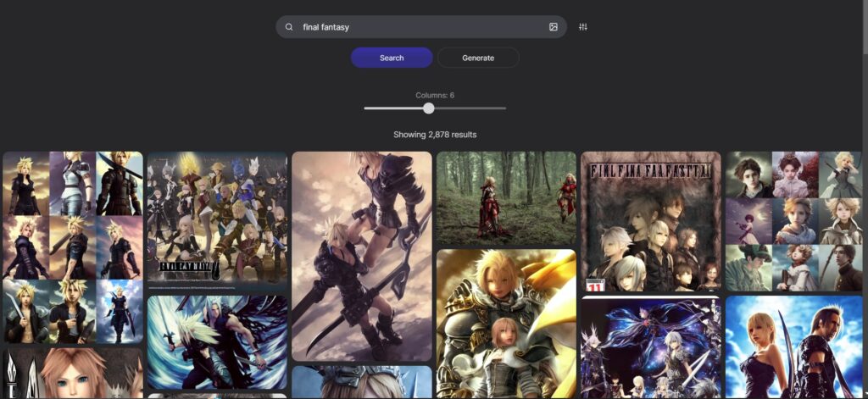Image resolution: width=868 pixels, height=399 pixels.
Task: Open the search filter settings icon
Action: [583, 27]
